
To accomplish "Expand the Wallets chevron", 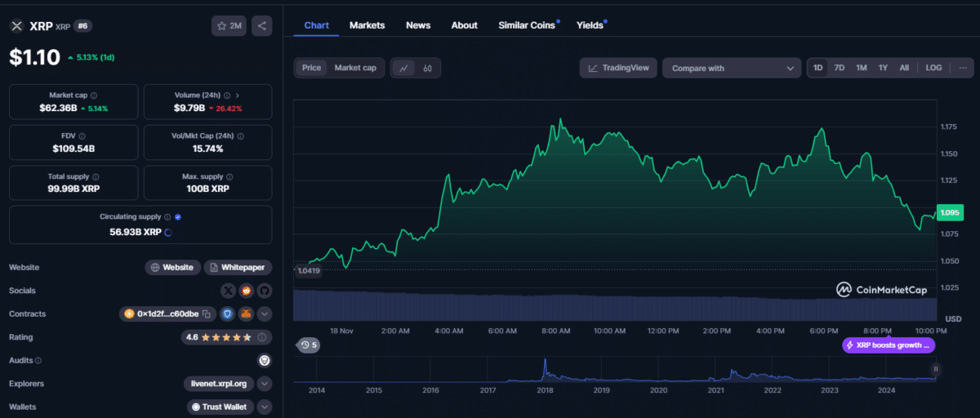I will (265, 407).
